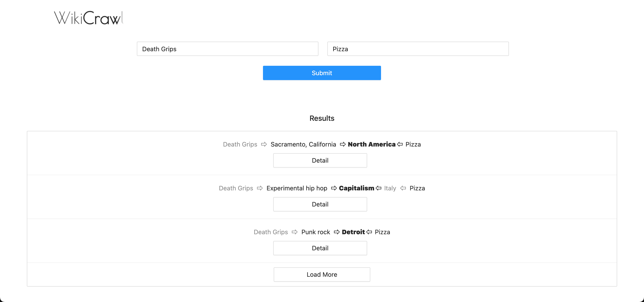The width and height of the screenshot is (644, 302).
Task: Open Detail for the Capitalism path
Action: click(320, 204)
